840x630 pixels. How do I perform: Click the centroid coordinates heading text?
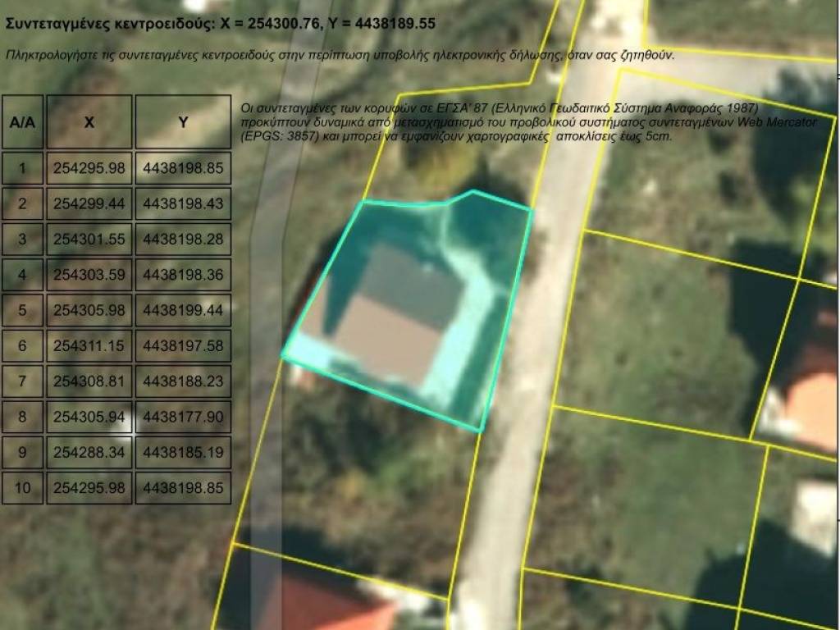pyautogui.click(x=221, y=24)
